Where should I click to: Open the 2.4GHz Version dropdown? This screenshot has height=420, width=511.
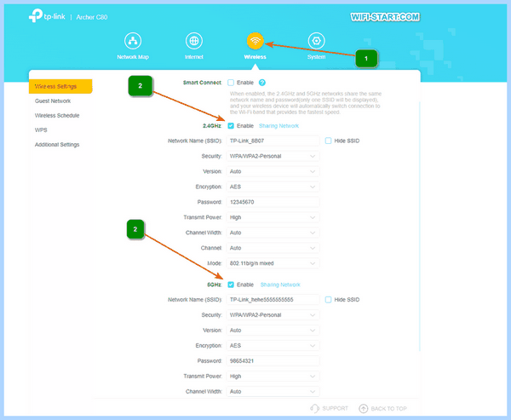pos(273,171)
